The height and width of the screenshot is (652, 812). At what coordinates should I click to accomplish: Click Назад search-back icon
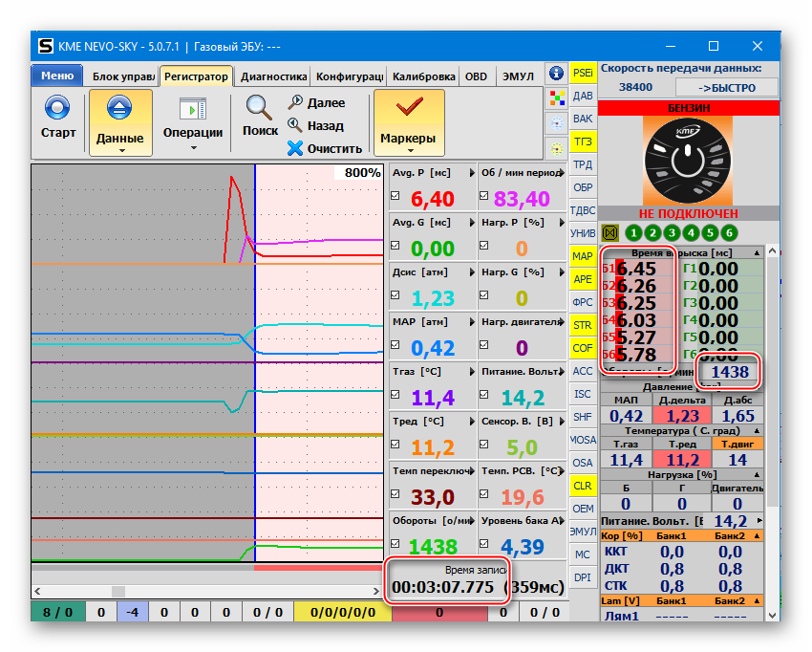(x=295, y=125)
